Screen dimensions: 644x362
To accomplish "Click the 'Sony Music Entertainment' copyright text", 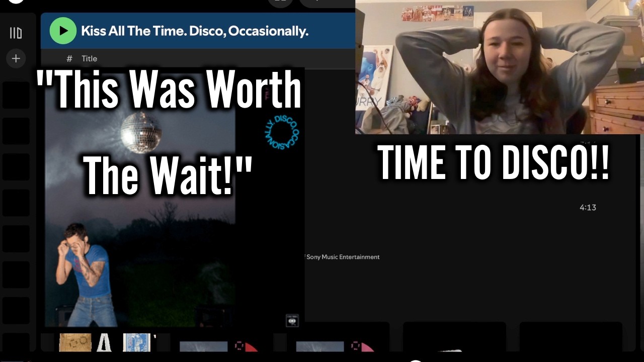I will 343,257.
